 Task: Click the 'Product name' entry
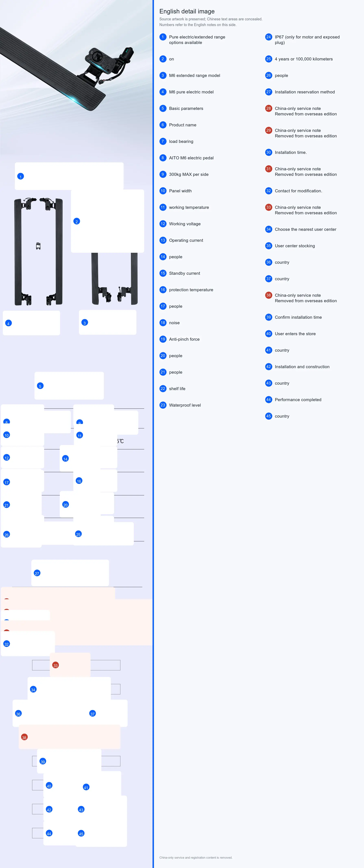click(x=182, y=125)
